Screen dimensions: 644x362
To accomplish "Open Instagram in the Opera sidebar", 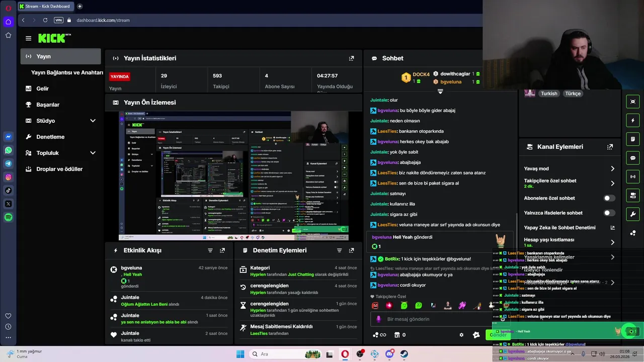I will (9, 177).
